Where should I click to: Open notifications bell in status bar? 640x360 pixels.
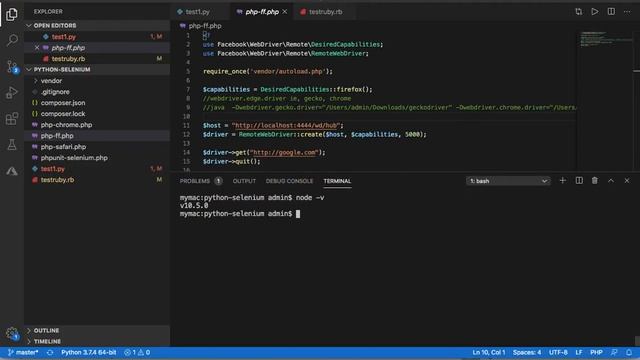click(629, 352)
